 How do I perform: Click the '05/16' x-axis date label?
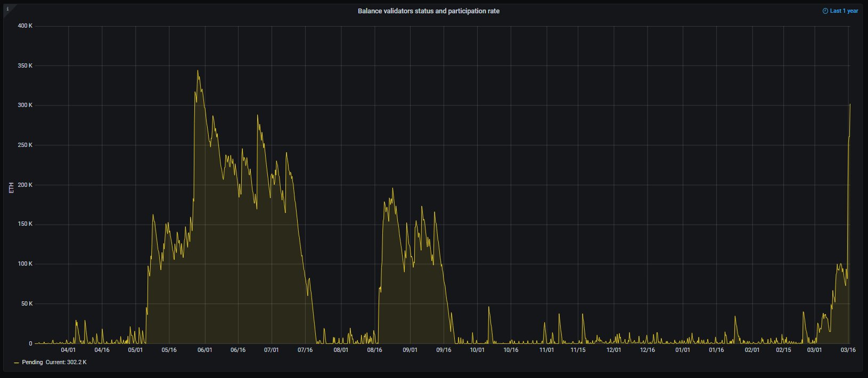click(169, 350)
